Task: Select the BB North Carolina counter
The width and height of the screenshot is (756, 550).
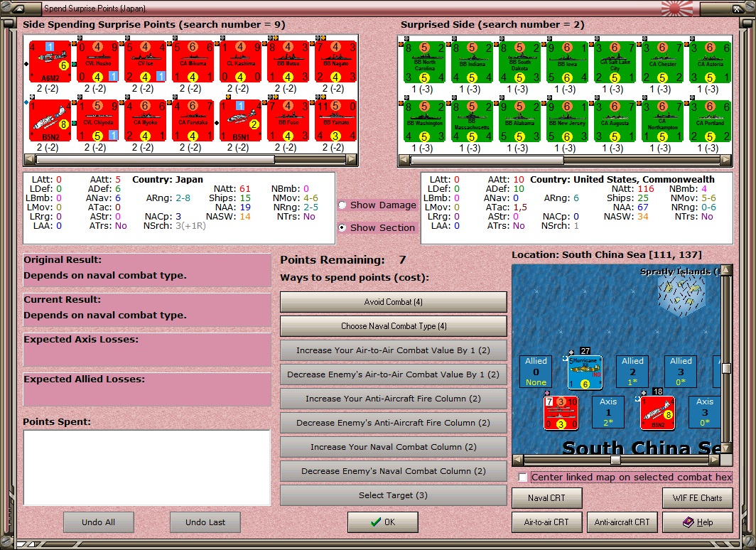Action: (x=424, y=63)
